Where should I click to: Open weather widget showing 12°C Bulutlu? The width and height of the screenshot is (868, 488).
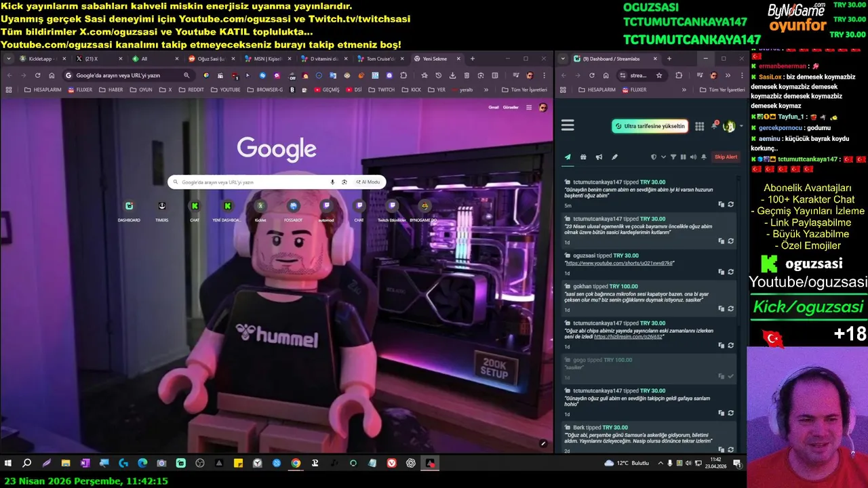(627, 463)
